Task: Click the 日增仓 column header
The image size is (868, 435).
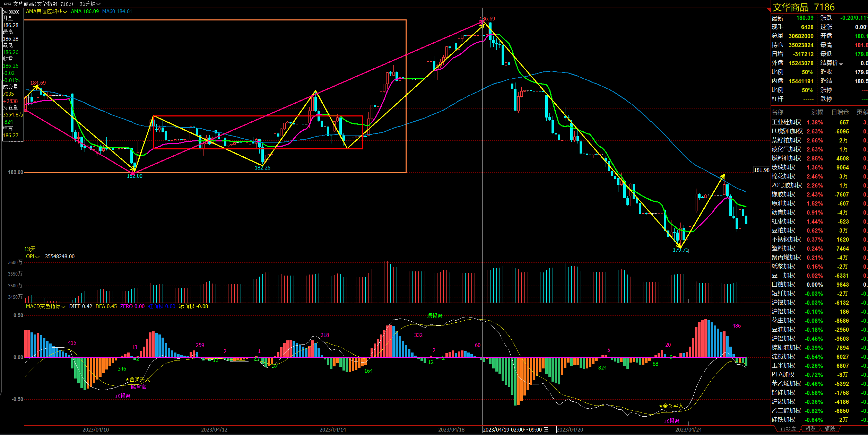Action: [x=840, y=112]
